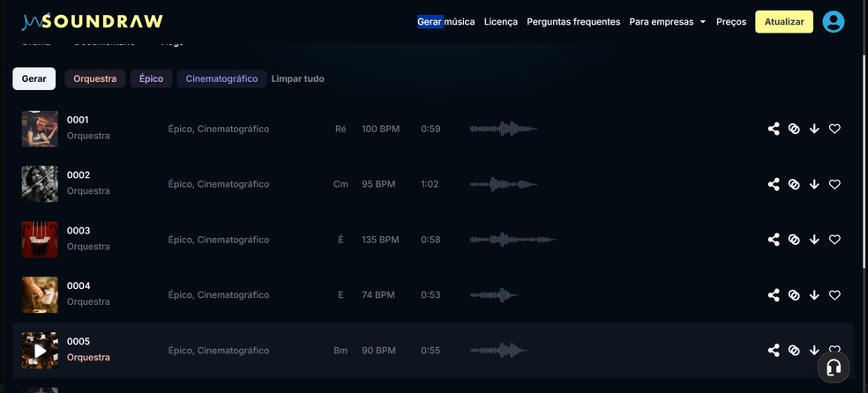Favorite track 0001 with heart icon
868x393 pixels.
834,129
